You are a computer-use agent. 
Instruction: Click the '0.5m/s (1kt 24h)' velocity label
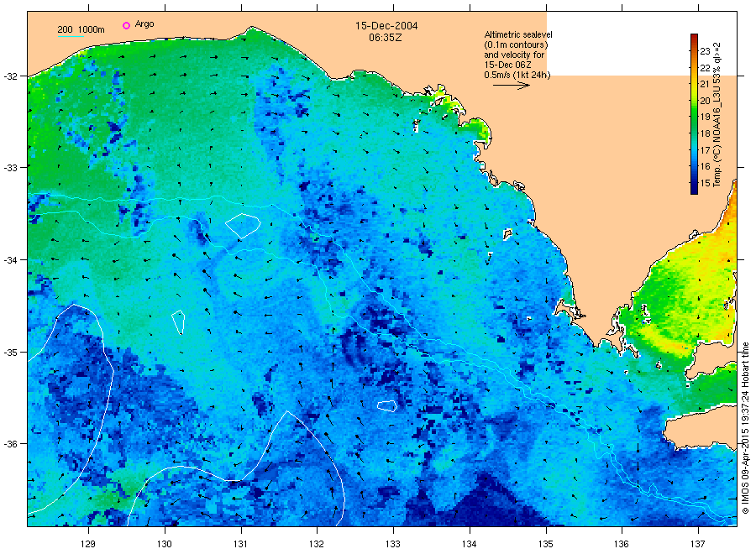click(x=517, y=75)
